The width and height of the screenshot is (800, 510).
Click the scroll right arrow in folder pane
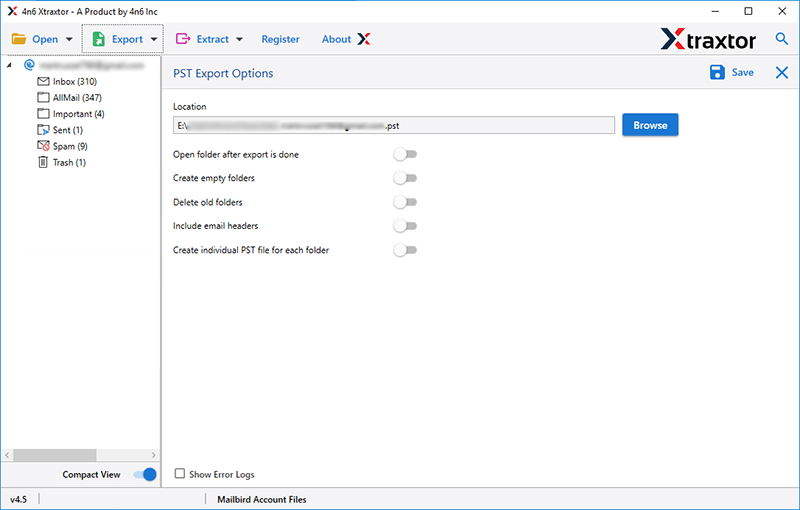pyautogui.click(x=154, y=455)
